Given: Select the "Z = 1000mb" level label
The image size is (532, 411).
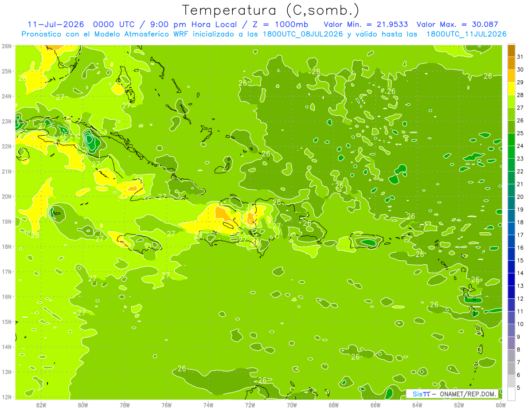Looking at the screenshot, I should [x=281, y=24].
